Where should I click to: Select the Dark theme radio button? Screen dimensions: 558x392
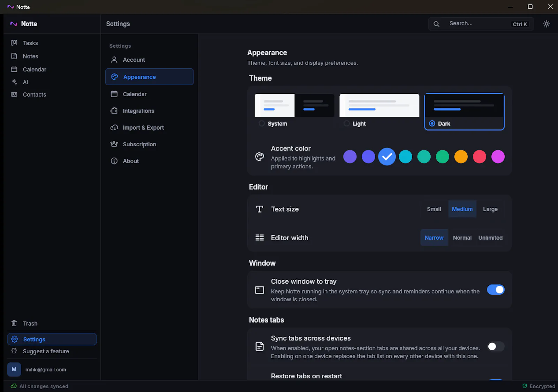coord(432,123)
